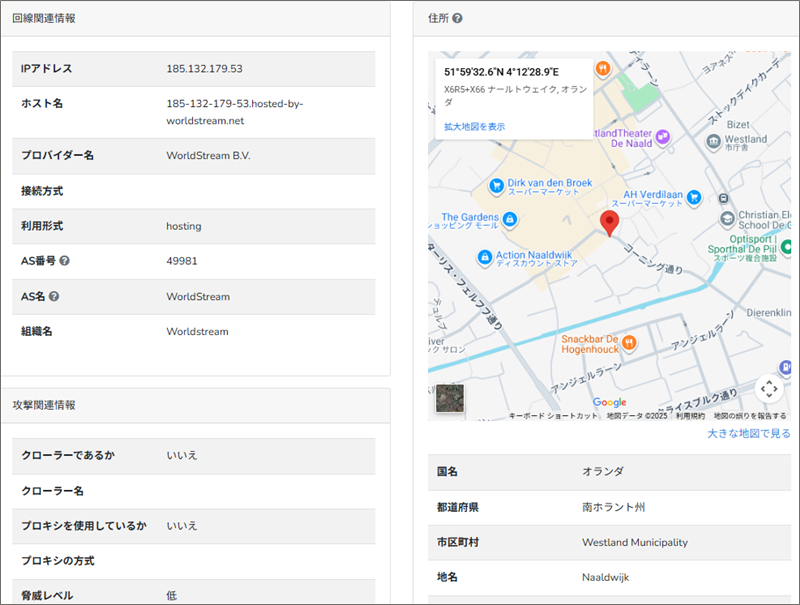The image size is (800, 605).
Task: Click the Google logo on the map
Action: tap(609, 402)
